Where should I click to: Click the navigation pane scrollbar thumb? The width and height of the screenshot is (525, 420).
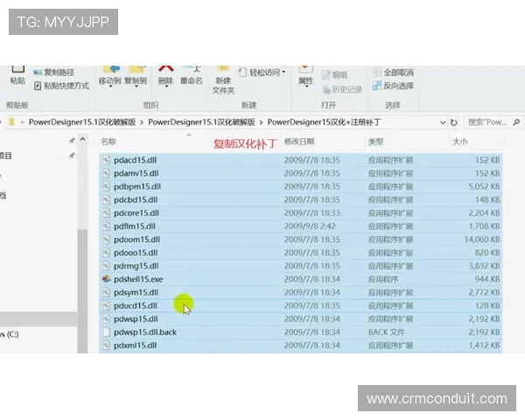tap(83, 290)
